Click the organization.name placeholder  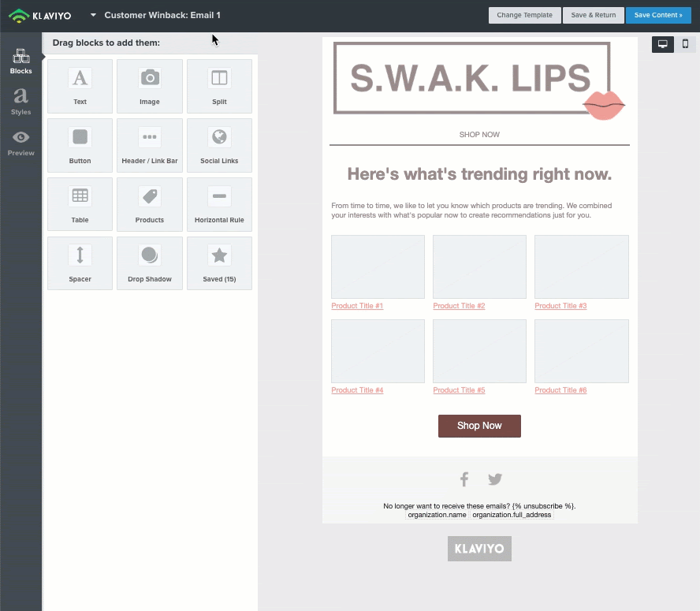coord(437,515)
